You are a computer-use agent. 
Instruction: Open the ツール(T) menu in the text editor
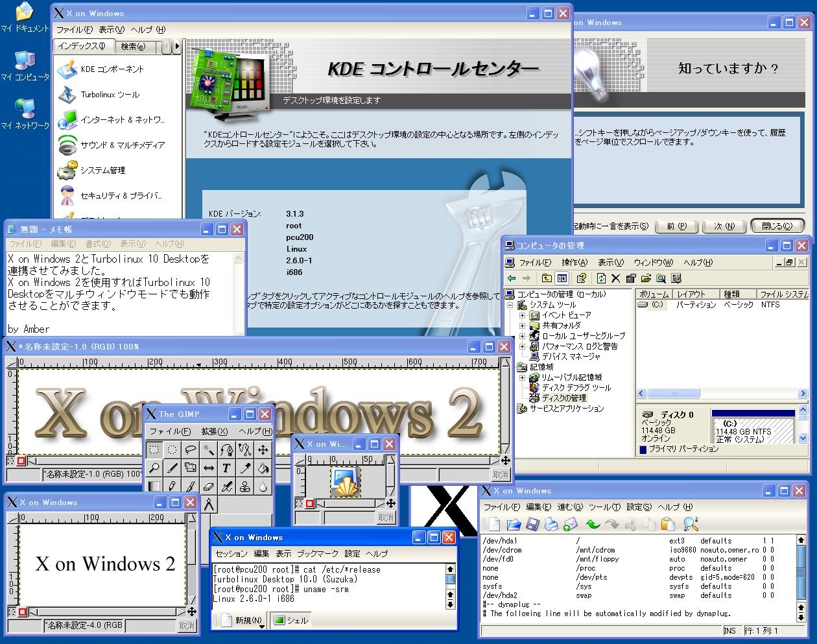coord(605,507)
